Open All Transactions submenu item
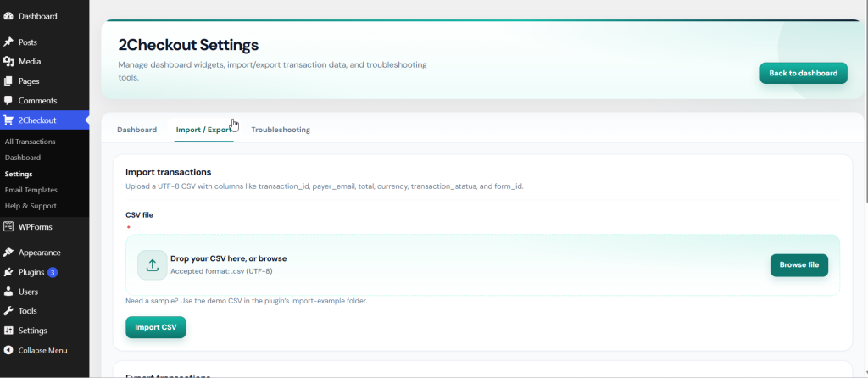Screen dimensions: 868x378 pyautogui.click(x=30, y=142)
